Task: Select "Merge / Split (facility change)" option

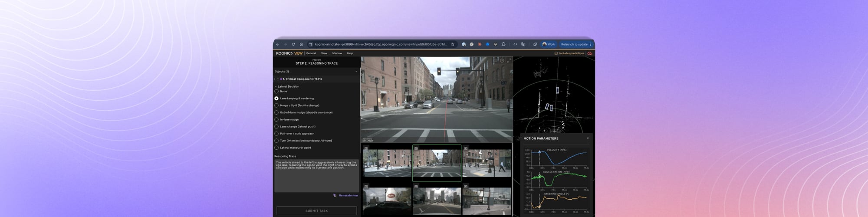Action: click(x=276, y=105)
